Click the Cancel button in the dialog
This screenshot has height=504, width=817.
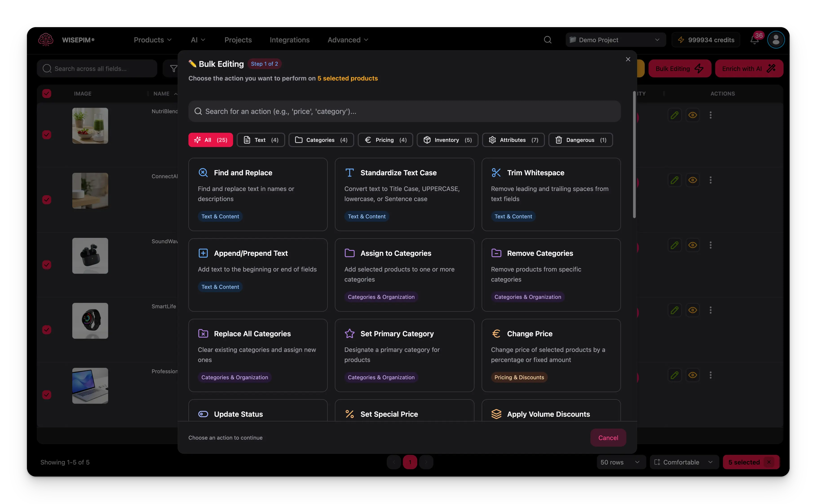[608, 438]
